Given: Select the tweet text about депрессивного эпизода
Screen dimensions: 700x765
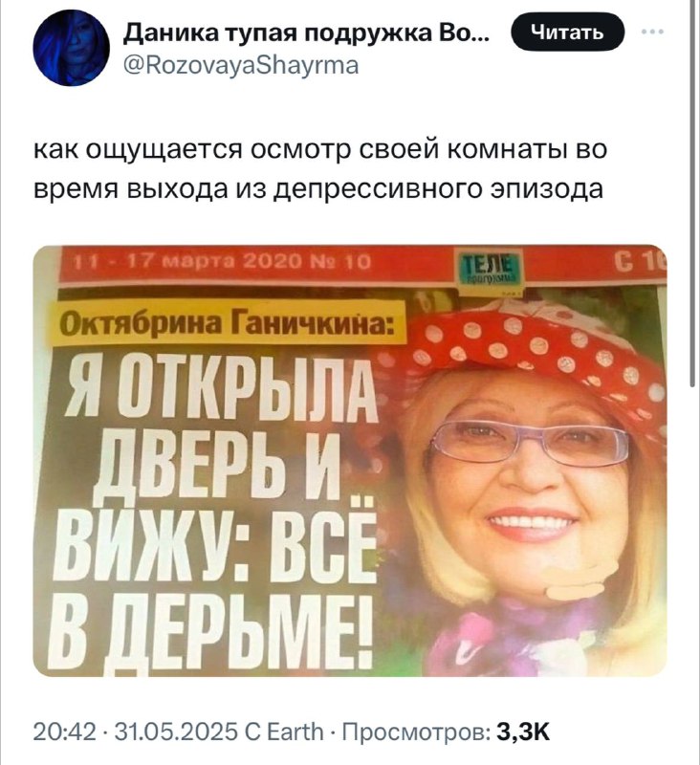Looking at the screenshot, I should pyautogui.click(x=320, y=169).
